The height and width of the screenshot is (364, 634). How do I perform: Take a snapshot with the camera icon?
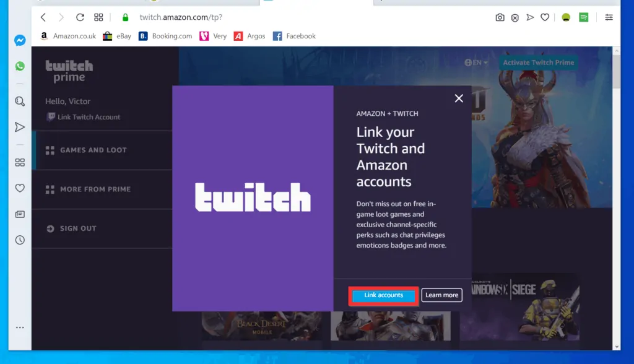click(x=500, y=18)
